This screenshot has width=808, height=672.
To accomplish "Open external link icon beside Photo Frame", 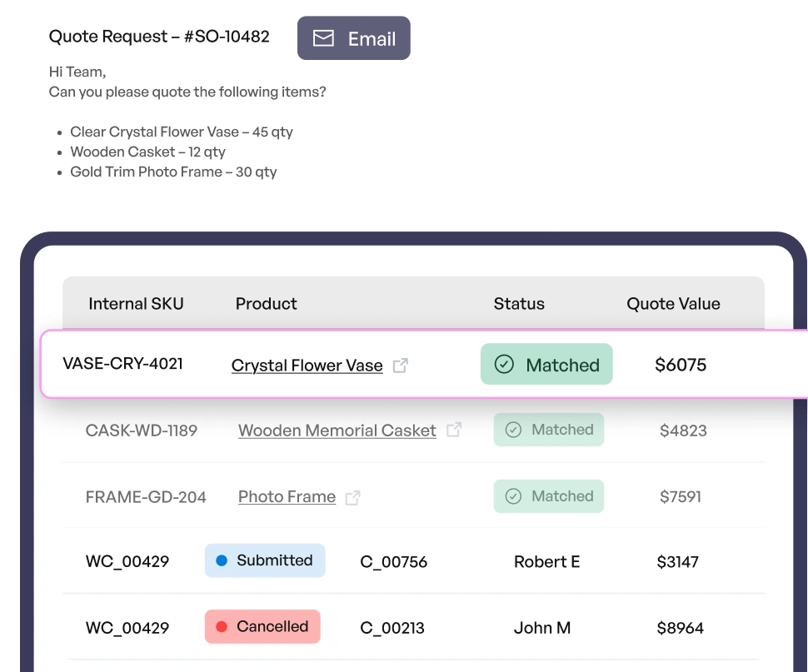I will [x=353, y=497].
